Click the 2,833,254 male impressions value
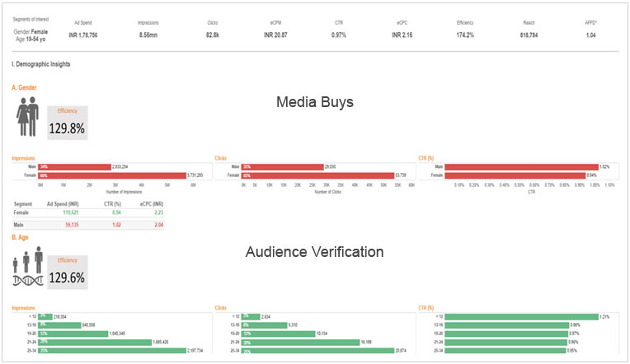Screen dimensions: 630x364 [x=120, y=166]
